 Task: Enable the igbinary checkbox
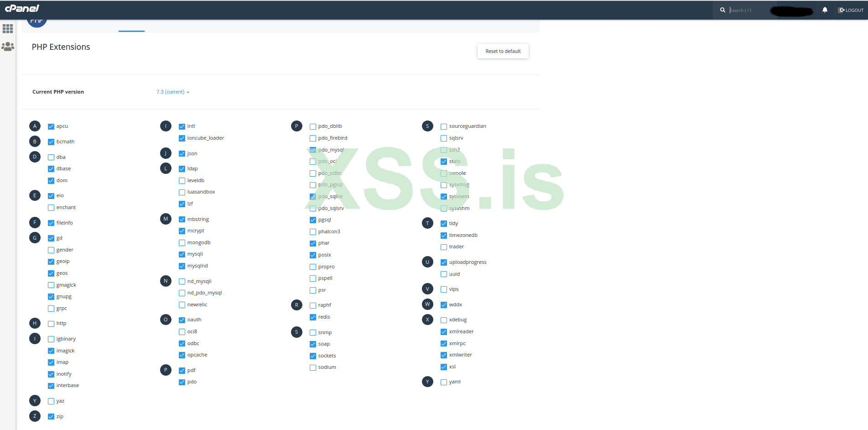coord(51,339)
